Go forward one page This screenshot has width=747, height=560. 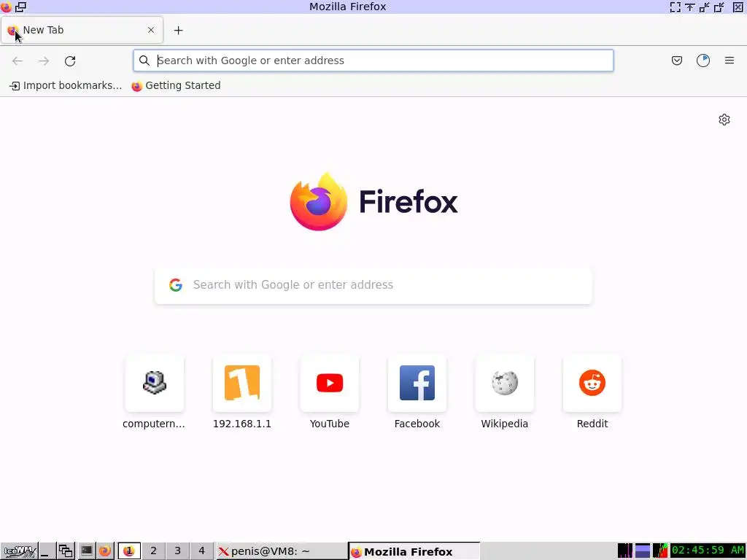pyautogui.click(x=44, y=61)
